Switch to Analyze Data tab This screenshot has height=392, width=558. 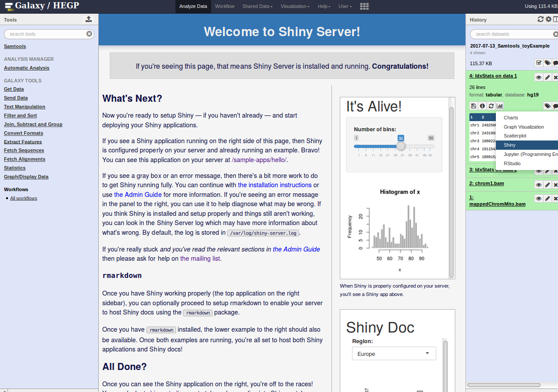pos(193,6)
